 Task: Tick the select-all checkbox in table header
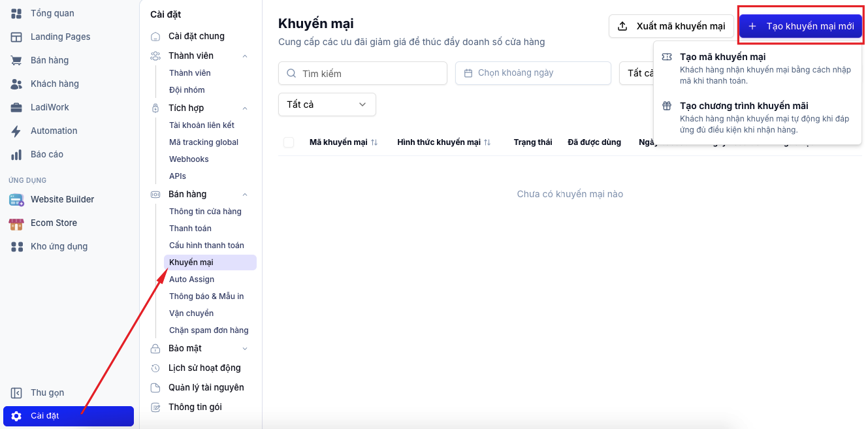coord(289,142)
